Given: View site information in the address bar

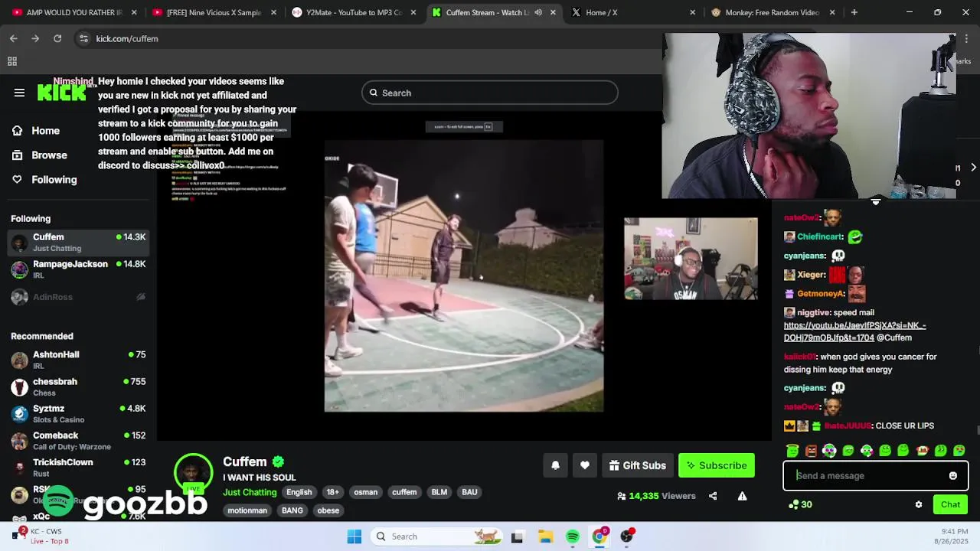Looking at the screenshot, I should click(x=83, y=38).
